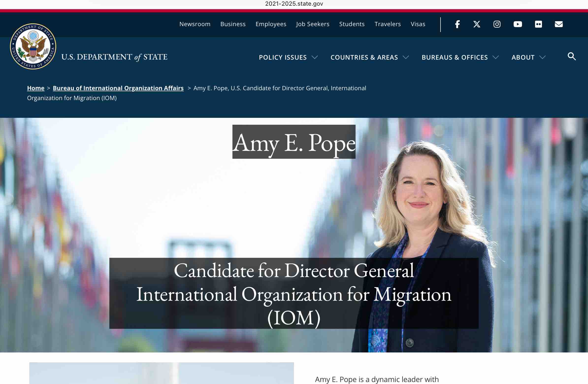This screenshot has width=588, height=384.
Task: Open the Flickr icon
Action: tap(538, 24)
